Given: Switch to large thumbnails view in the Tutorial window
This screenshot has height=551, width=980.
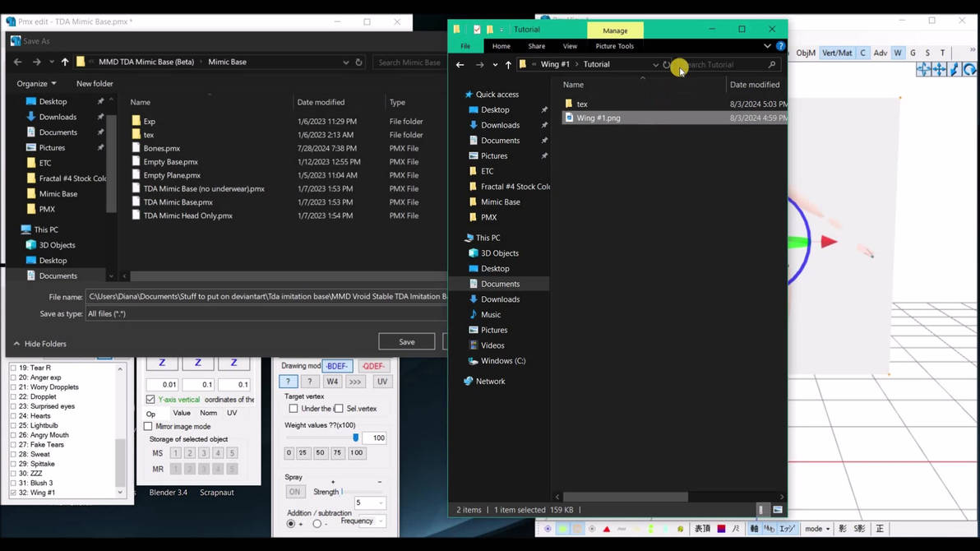Looking at the screenshot, I should pos(777,510).
